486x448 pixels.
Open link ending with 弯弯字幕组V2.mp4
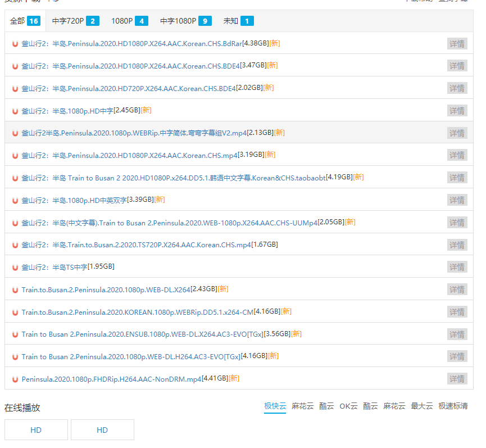(134, 133)
